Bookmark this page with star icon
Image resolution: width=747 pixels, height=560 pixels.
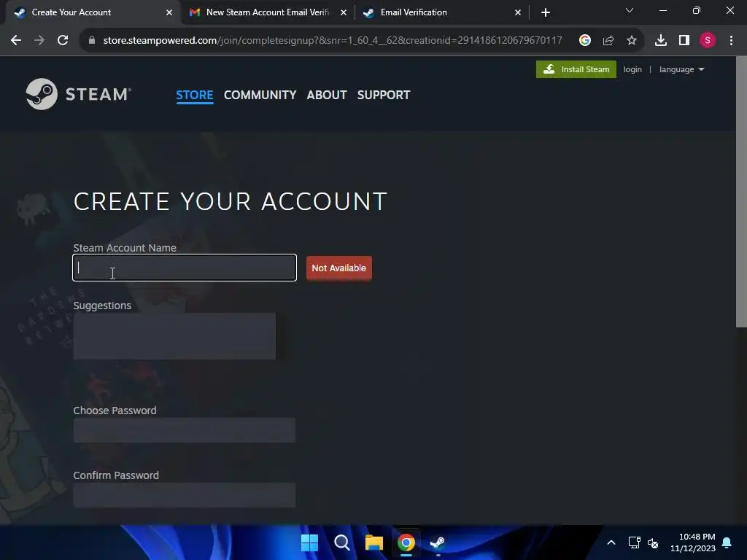631,41
